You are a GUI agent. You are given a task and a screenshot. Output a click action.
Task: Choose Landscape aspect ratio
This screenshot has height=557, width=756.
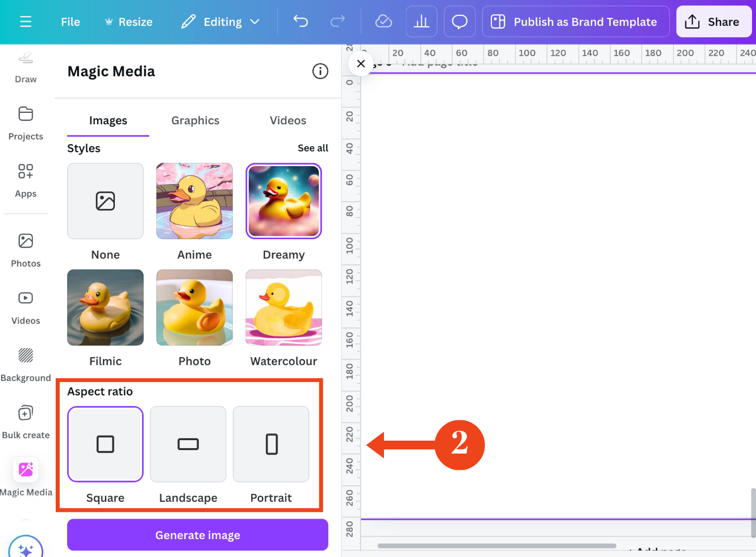tap(188, 444)
